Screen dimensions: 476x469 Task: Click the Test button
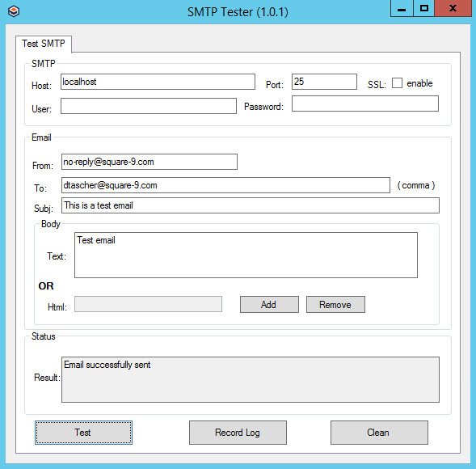tap(83, 433)
